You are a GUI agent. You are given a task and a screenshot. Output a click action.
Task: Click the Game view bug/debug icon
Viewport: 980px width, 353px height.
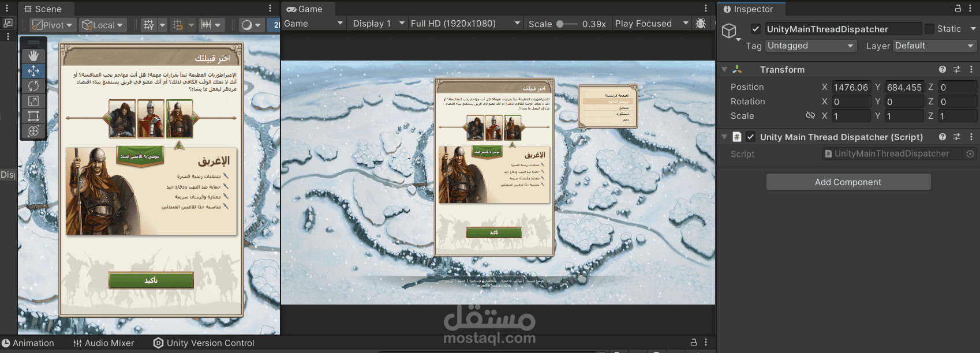point(701,24)
